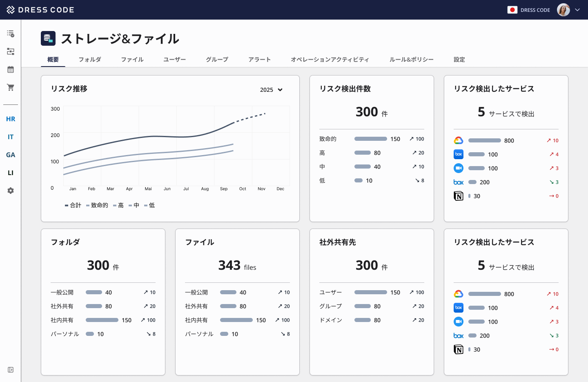
Task: Open the settings gear in the sidebar
Action: coord(10,190)
